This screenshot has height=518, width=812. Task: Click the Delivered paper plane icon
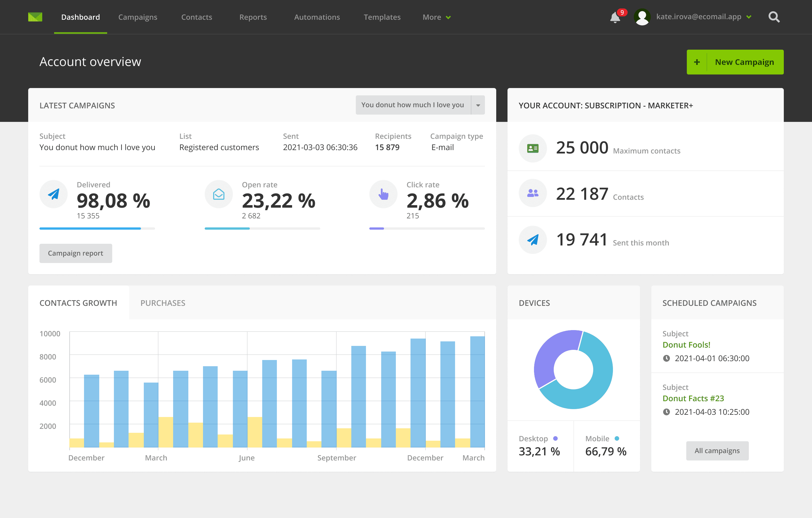click(54, 194)
